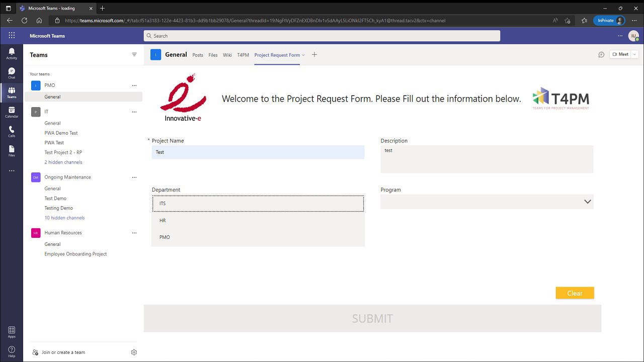Click the Teams list filter icon
Image resolution: width=644 pixels, height=362 pixels.
(134, 55)
